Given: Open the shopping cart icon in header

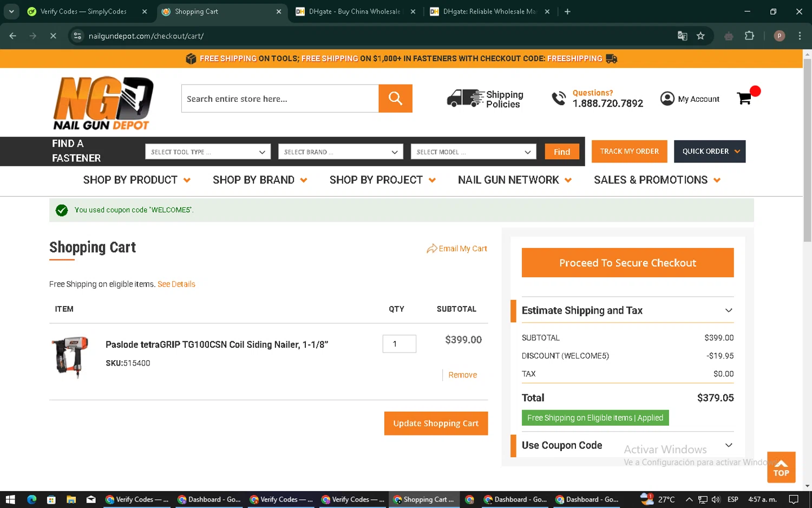Looking at the screenshot, I should point(744,98).
